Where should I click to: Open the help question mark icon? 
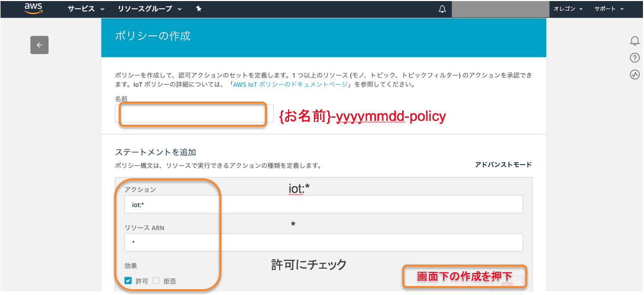(x=635, y=58)
